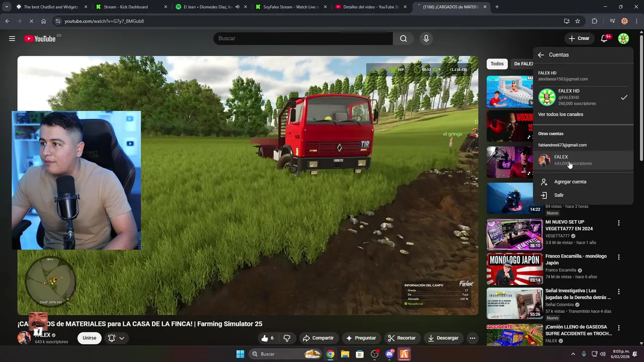Switch to Detalles del video YouTube tab
This screenshot has width=644, height=362.
[370, 7]
